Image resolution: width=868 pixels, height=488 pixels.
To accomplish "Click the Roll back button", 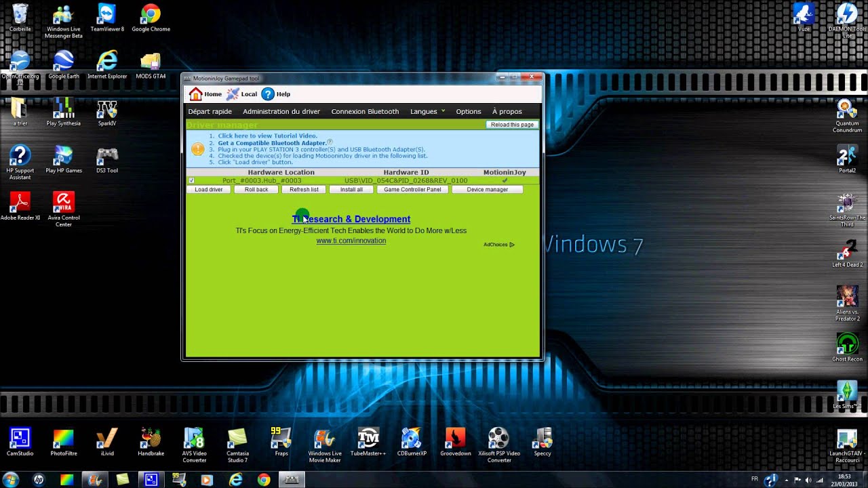I will coord(256,190).
